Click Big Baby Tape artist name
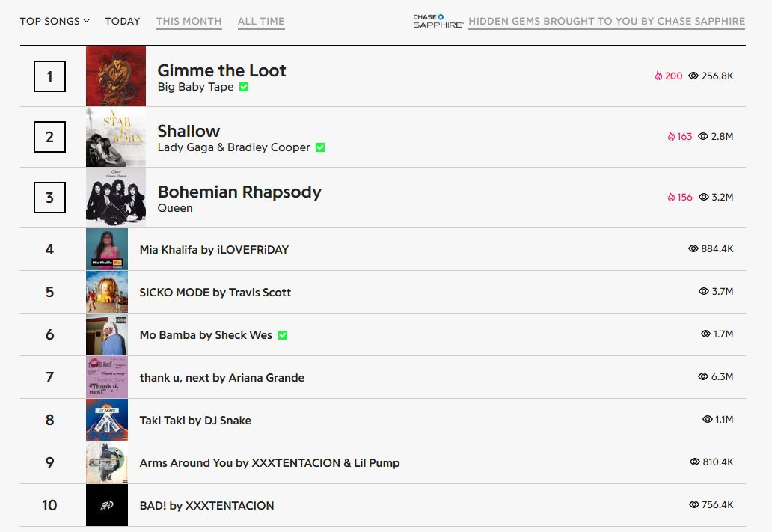The width and height of the screenshot is (772, 532). 195,87
